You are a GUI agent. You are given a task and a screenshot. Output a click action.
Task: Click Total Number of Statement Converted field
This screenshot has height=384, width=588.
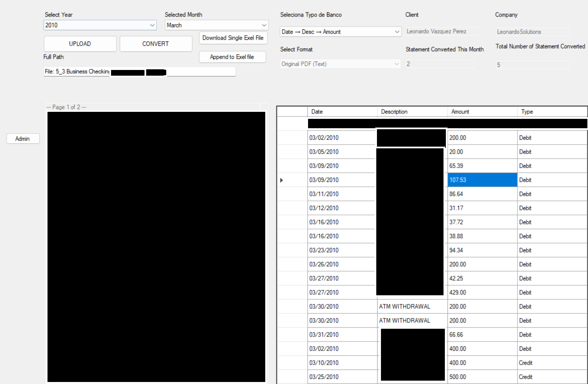click(x=532, y=65)
